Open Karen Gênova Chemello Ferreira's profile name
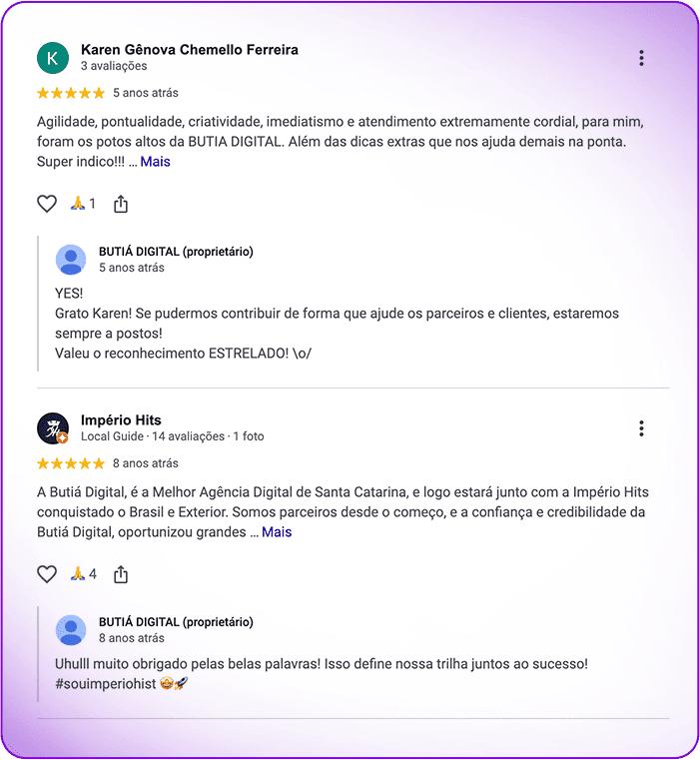700x760 pixels. (189, 50)
